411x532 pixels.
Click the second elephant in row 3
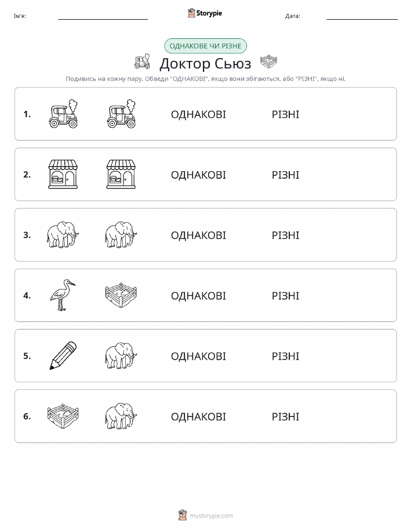[121, 235]
